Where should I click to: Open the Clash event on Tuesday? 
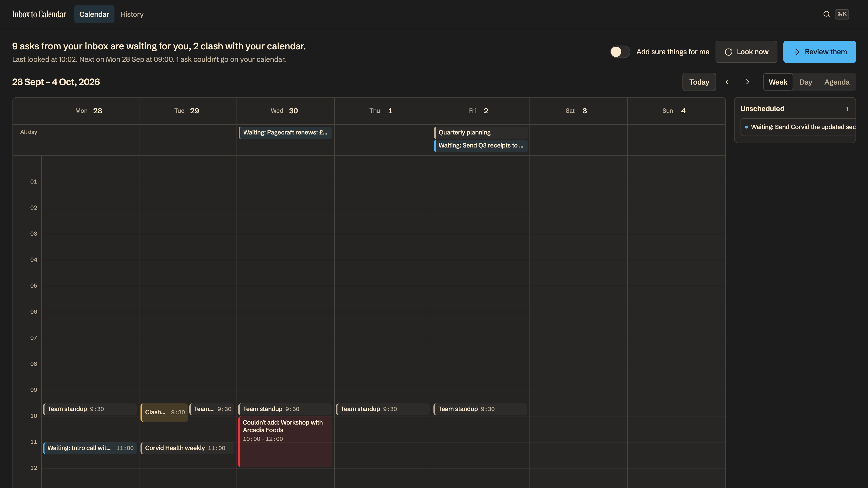pyautogui.click(x=164, y=412)
